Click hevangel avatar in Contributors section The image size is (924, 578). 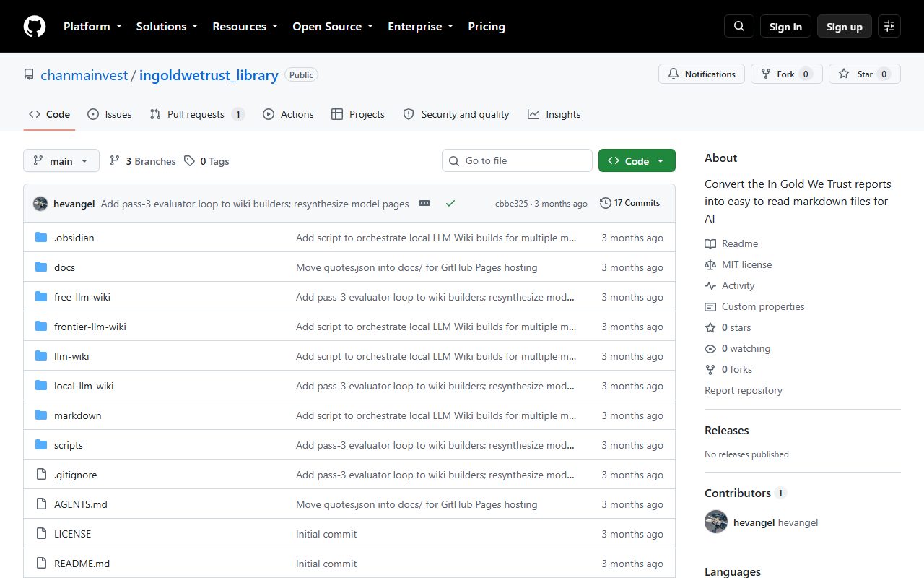pyautogui.click(x=716, y=522)
